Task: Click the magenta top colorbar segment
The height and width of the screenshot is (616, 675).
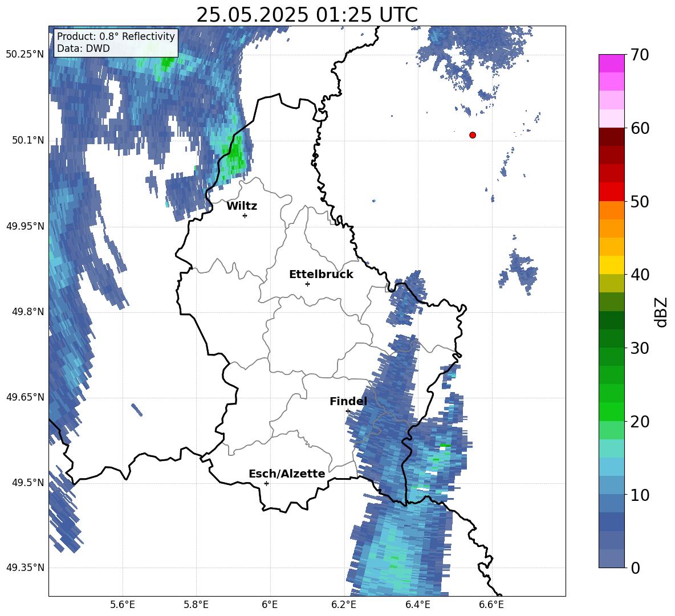Action: click(611, 63)
